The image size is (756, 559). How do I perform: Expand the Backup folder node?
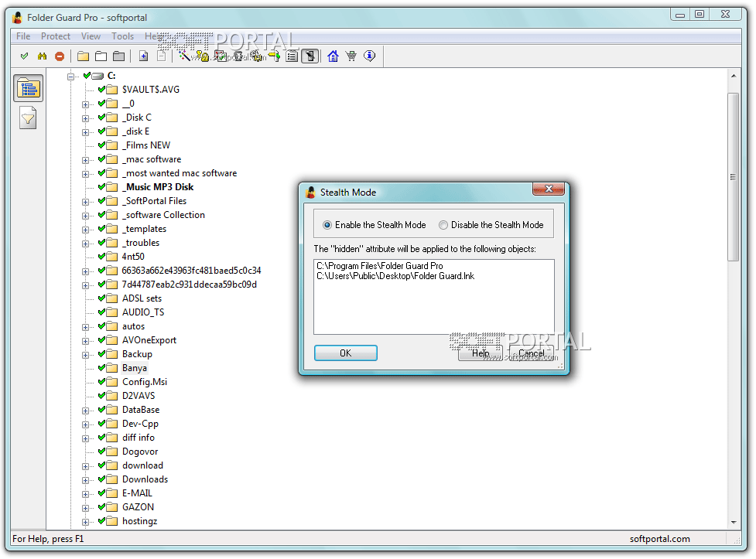pos(85,355)
